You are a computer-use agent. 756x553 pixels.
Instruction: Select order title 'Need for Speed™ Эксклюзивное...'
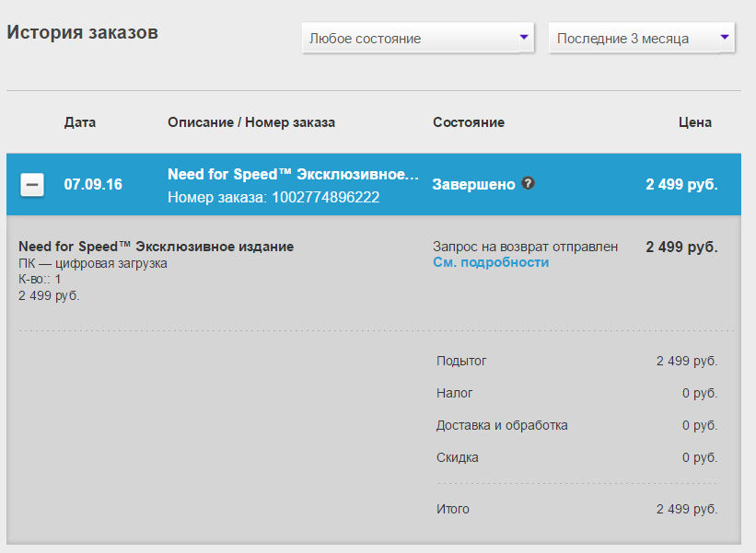click(x=293, y=174)
